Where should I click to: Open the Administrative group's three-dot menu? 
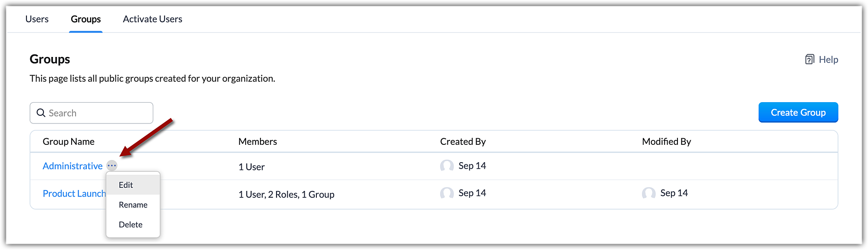tap(112, 166)
